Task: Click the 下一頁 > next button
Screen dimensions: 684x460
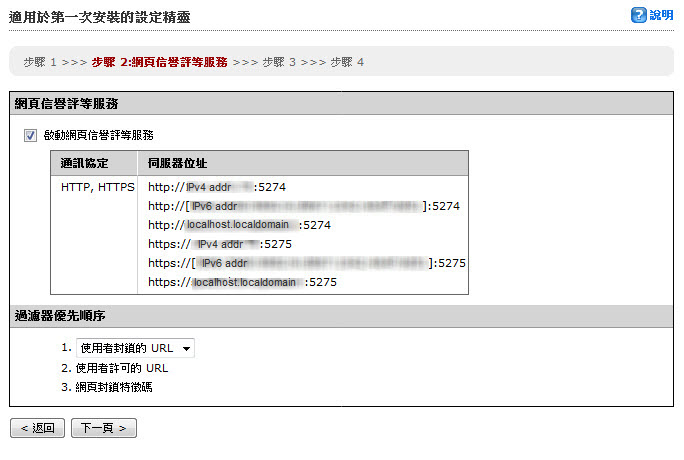Action: tap(103, 428)
